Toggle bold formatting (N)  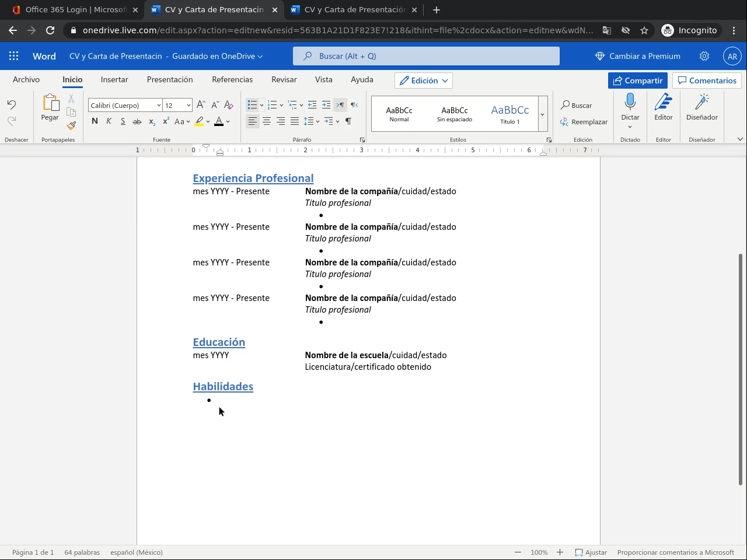pos(95,121)
